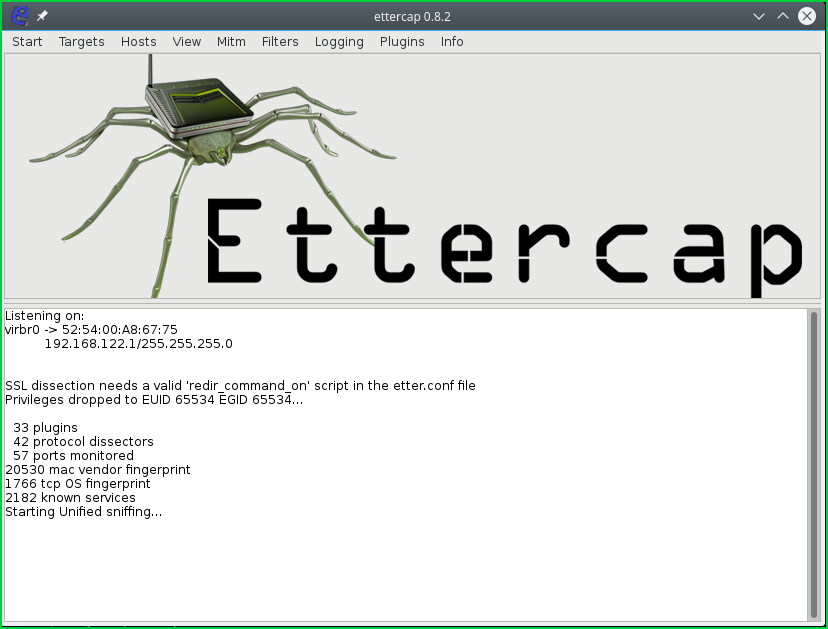Open the View menu
This screenshot has height=629, width=828.
point(186,42)
